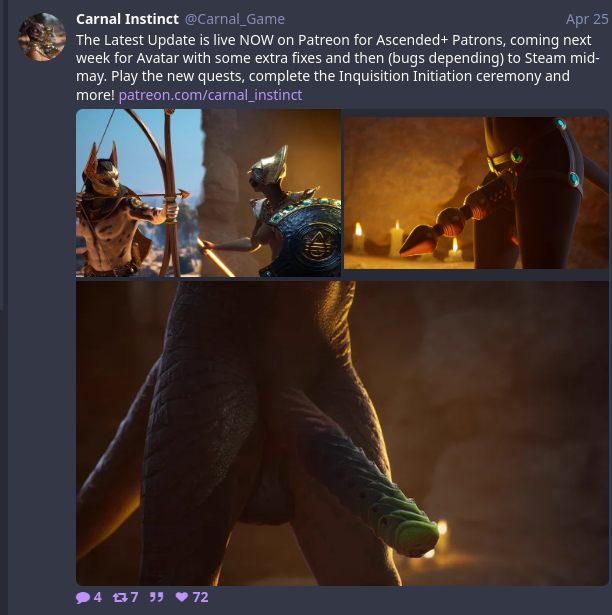
Task: Click the retweet count showing 7
Action: [x=135, y=597]
